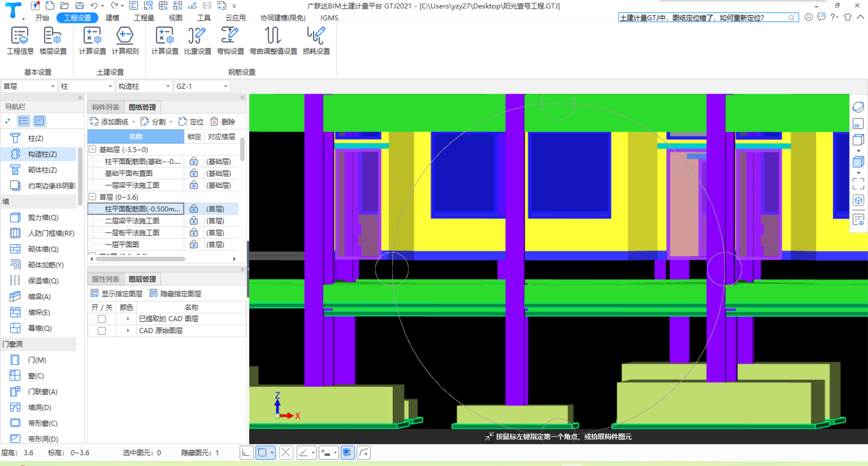Toggle checkbox for CAD 原始图层
The width and height of the screenshot is (868, 466).
tap(102, 331)
